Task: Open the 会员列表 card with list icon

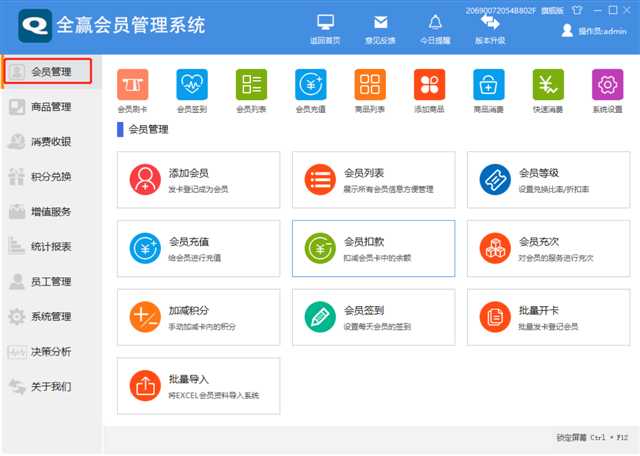Action: pyautogui.click(x=373, y=180)
